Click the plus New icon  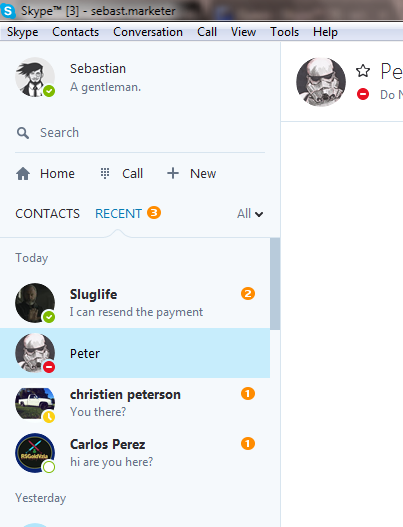tap(173, 173)
